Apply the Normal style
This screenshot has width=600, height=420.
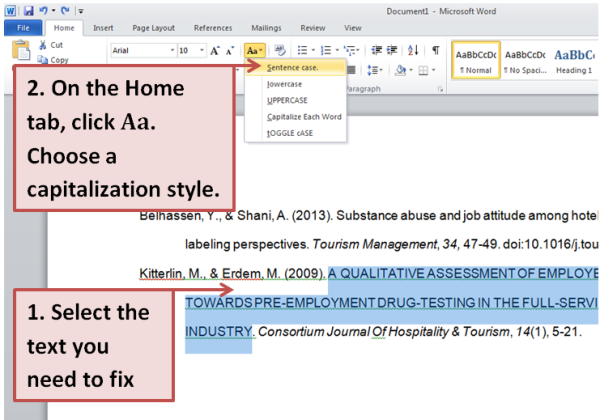pos(476,60)
